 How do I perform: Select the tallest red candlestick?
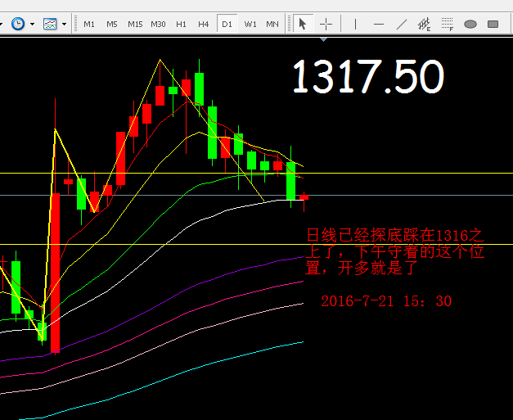56,273
